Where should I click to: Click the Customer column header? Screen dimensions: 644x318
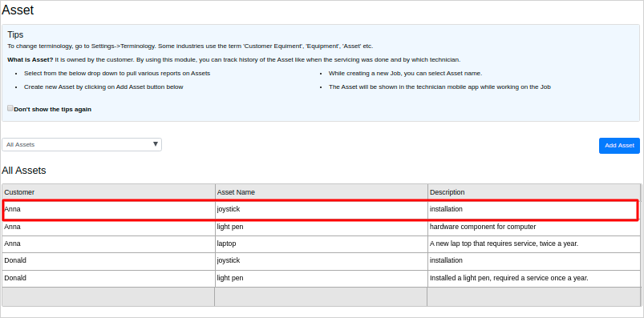19,192
